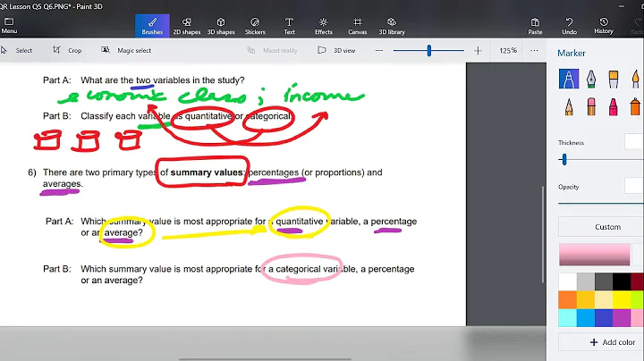Activate the Select tool

[x=17, y=50]
